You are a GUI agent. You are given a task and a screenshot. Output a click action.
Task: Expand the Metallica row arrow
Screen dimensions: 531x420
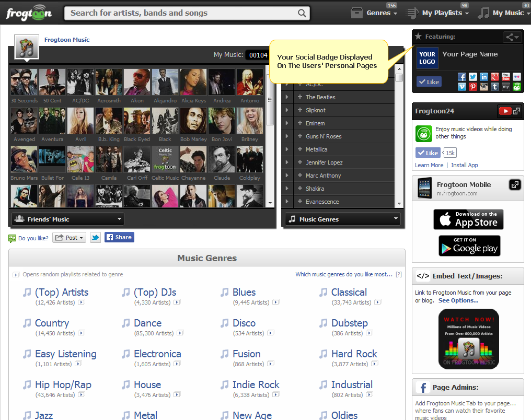point(287,149)
